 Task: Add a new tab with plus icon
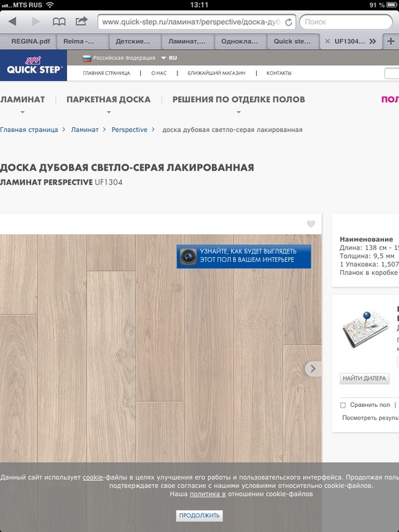(x=391, y=41)
